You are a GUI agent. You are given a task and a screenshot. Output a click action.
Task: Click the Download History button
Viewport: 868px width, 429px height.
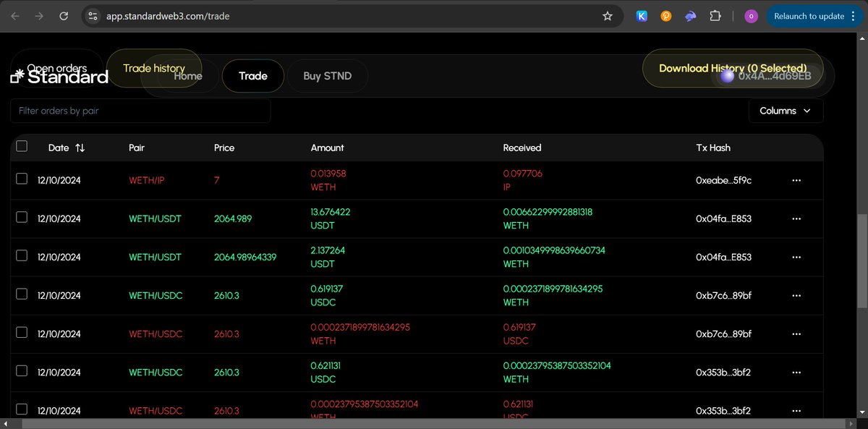click(x=733, y=68)
